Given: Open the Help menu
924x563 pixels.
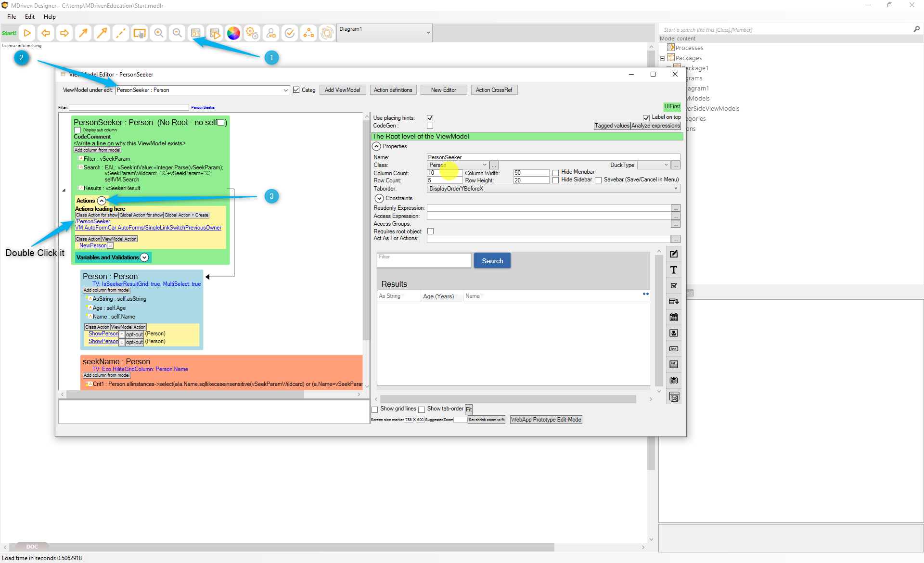Looking at the screenshot, I should pyautogui.click(x=50, y=17).
